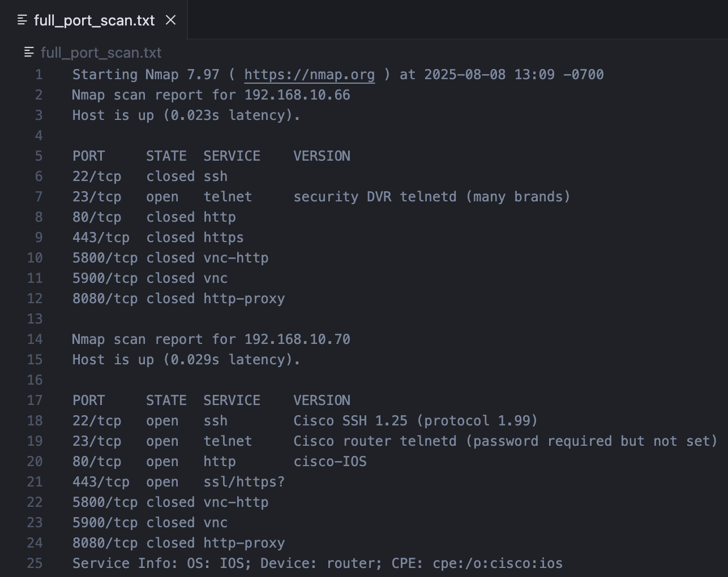Click line number 7 in the gutter
728x577 pixels.
tap(38, 197)
